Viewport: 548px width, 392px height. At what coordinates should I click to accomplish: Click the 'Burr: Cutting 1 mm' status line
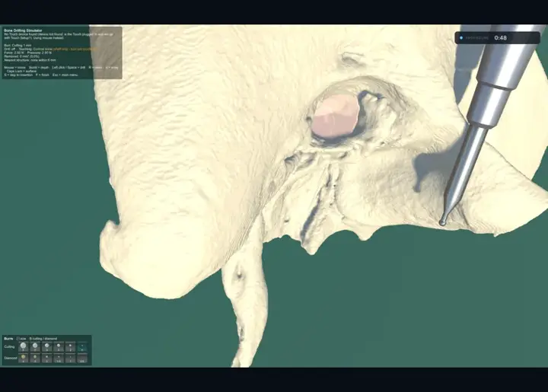pos(18,46)
